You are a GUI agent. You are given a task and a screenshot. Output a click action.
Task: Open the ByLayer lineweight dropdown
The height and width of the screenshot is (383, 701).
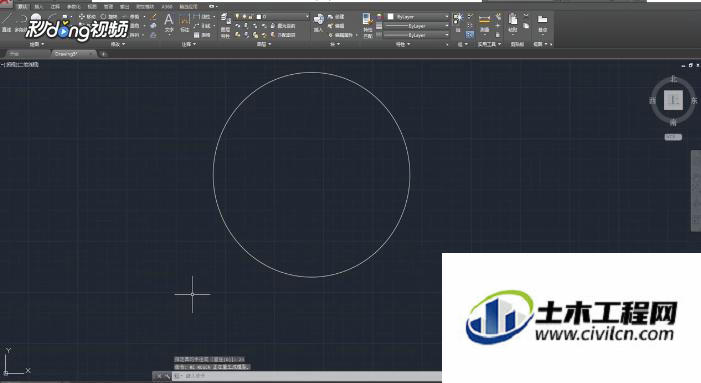pyautogui.click(x=416, y=26)
